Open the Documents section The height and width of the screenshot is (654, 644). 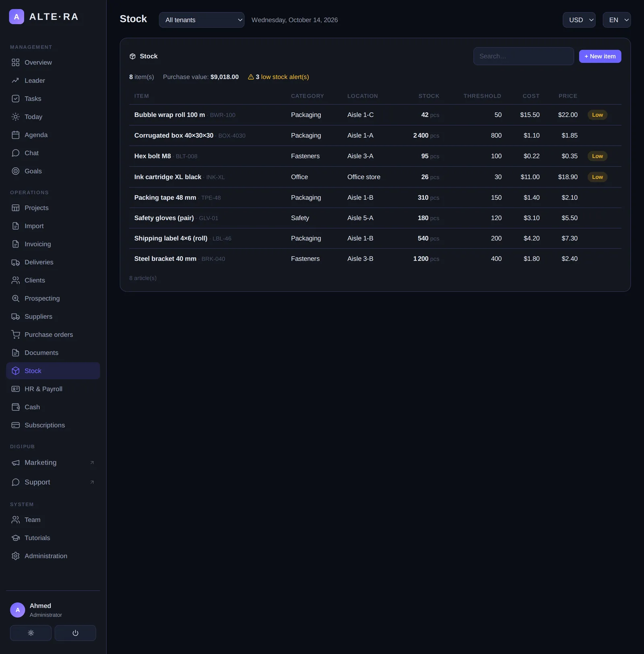point(53,353)
